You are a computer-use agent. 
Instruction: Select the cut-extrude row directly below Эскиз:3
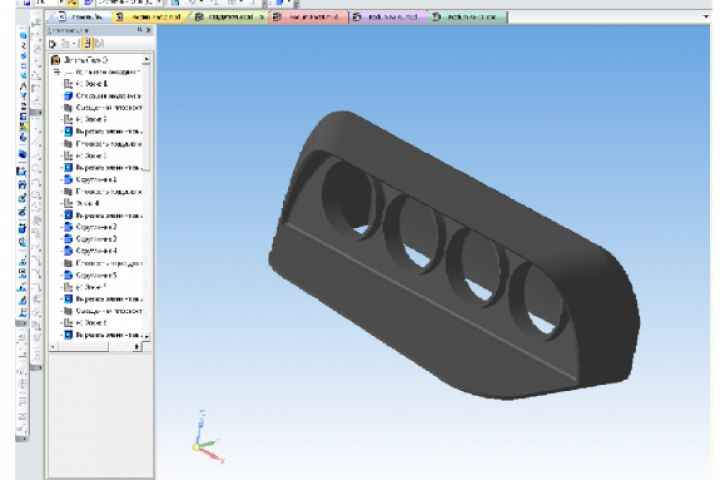tap(102, 168)
